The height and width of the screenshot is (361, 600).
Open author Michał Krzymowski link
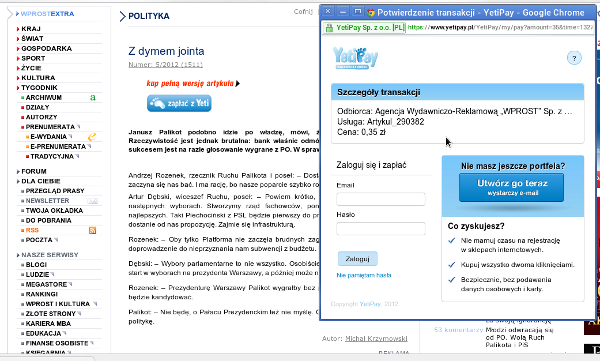376,338
